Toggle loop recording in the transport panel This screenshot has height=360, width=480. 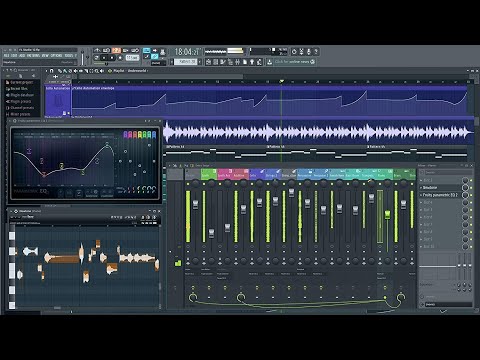click(135, 50)
